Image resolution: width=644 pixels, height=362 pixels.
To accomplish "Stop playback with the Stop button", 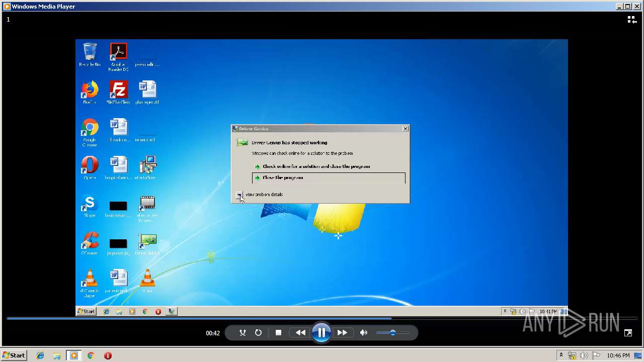I will click(x=278, y=332).
